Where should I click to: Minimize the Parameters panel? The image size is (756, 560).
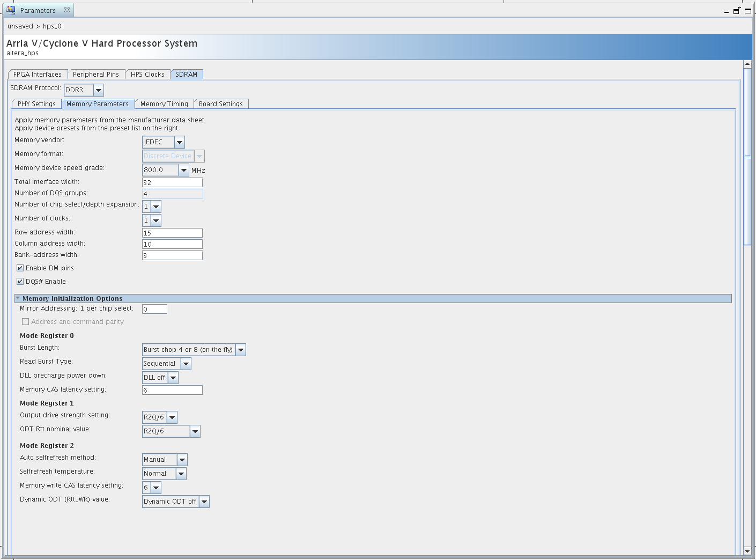(727, 11)
